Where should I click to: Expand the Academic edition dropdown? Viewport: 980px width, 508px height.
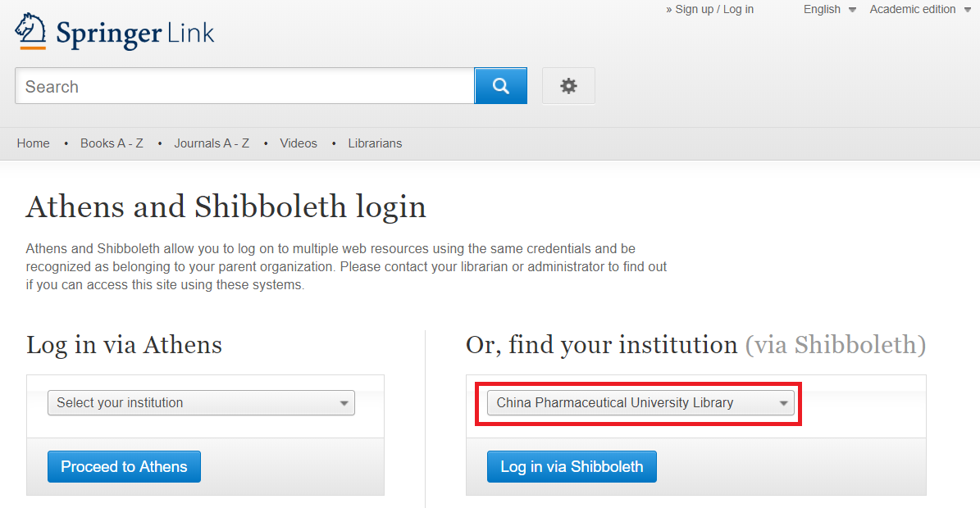point(913,10)
